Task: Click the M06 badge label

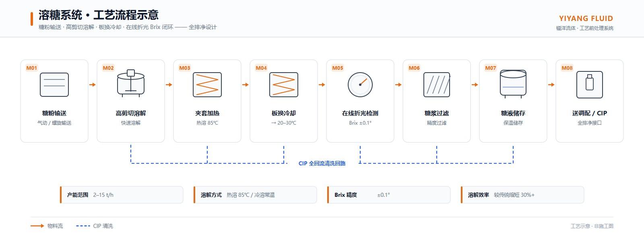Action: [414, 68]
